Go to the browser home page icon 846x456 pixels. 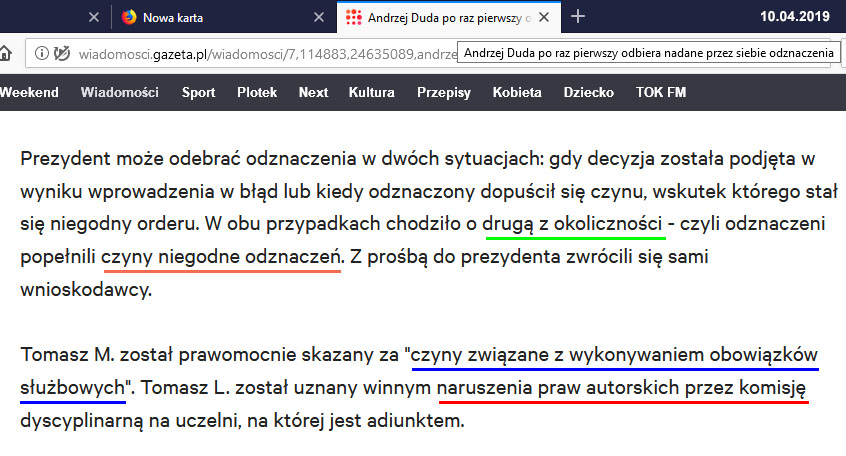point(5,53)
